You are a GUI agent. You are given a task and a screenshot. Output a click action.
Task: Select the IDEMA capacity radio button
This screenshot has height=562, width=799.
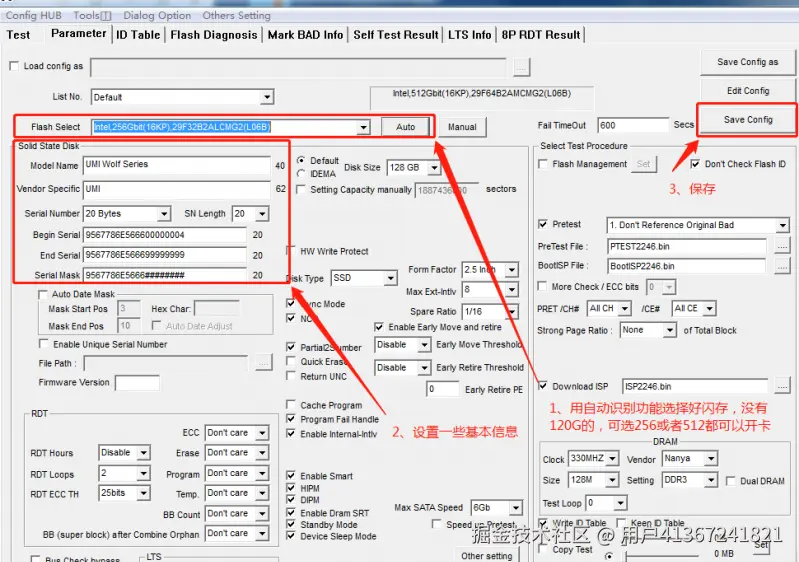point(301,174)
